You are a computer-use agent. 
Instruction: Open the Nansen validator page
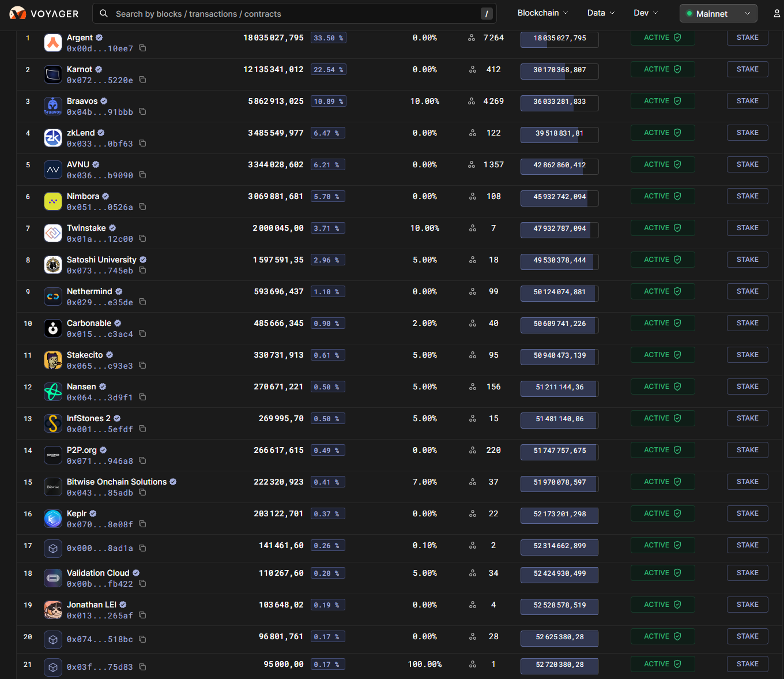81,387
